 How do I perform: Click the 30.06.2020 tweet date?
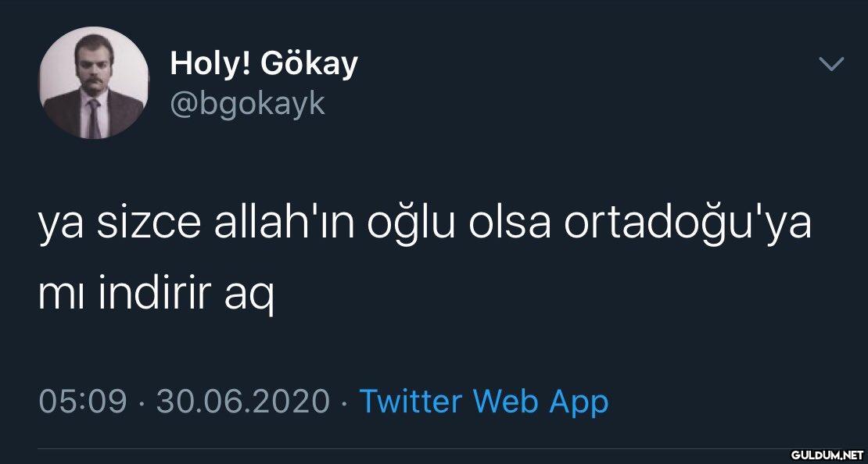243,402
